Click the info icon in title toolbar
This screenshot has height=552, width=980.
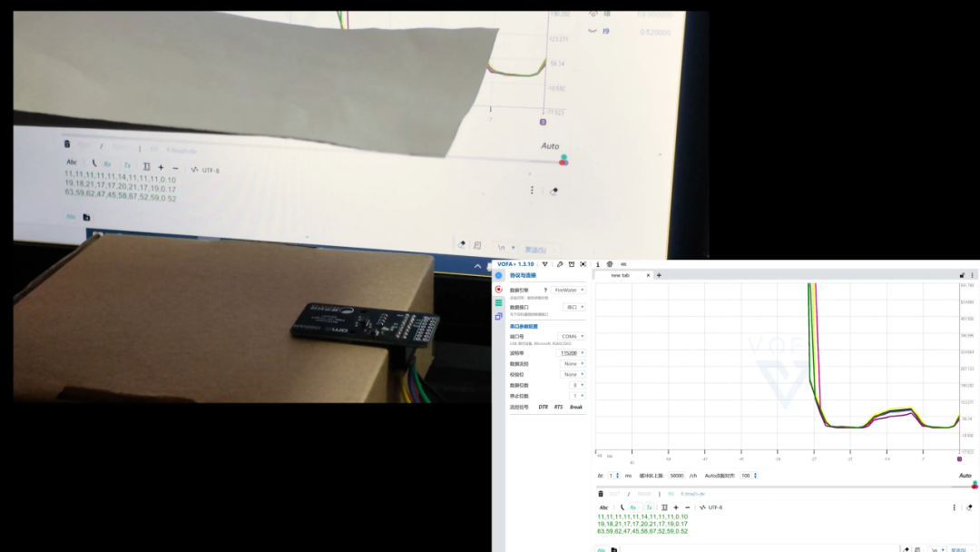[598, 264]
